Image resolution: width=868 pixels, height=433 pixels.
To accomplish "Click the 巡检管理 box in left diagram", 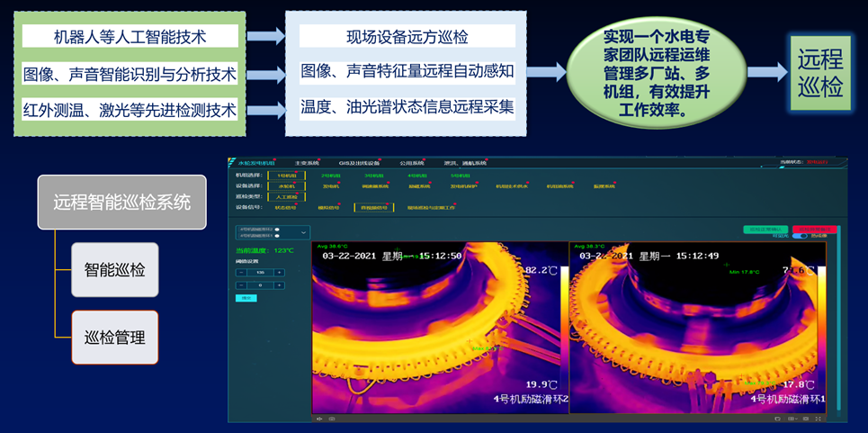I will [115, 338].
